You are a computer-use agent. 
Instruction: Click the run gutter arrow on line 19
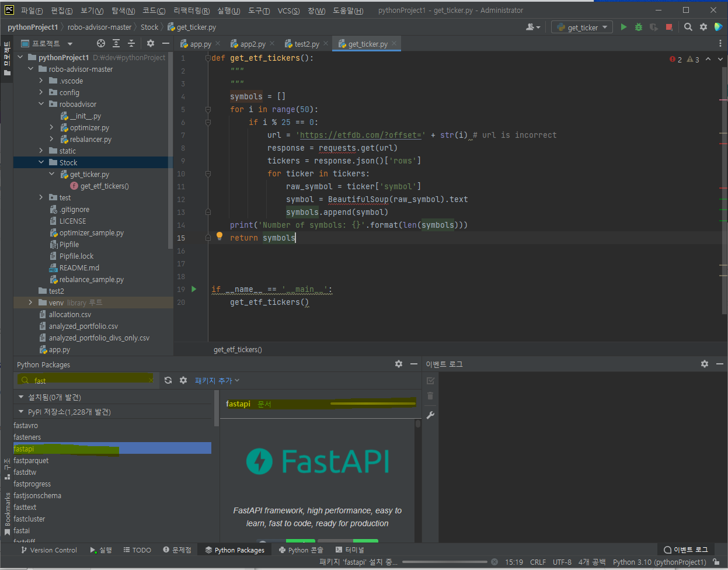tap(194, 289)
